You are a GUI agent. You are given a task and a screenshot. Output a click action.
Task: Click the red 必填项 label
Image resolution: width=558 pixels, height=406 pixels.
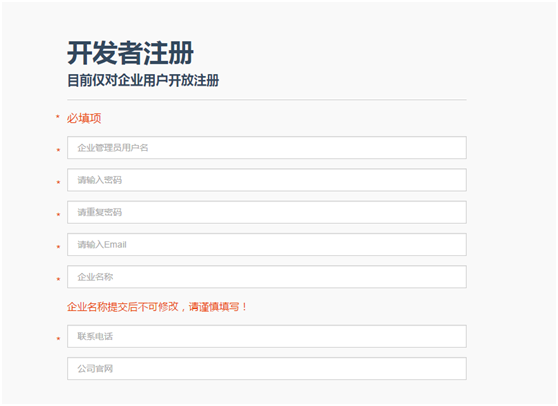pos(84,118)
